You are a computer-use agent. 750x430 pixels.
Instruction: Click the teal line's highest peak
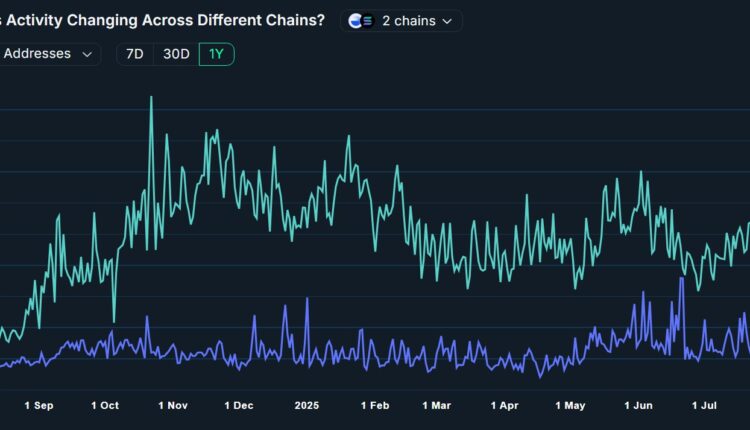point(151,98)
